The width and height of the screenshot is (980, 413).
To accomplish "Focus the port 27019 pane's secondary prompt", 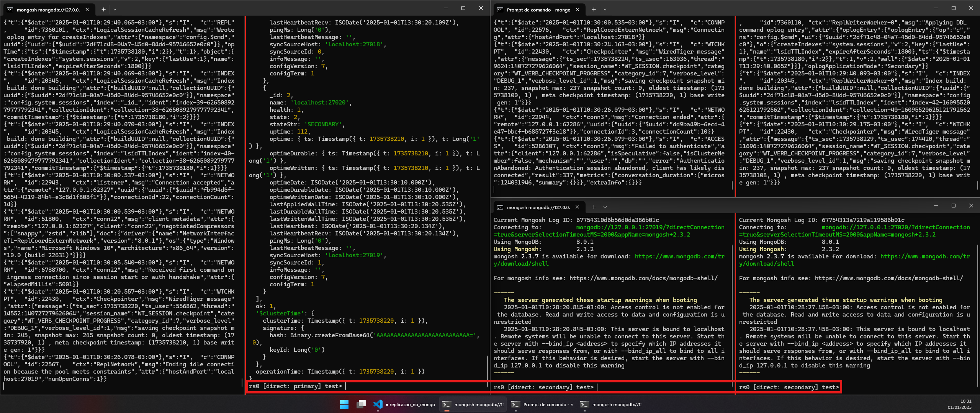I will [543, 387].
